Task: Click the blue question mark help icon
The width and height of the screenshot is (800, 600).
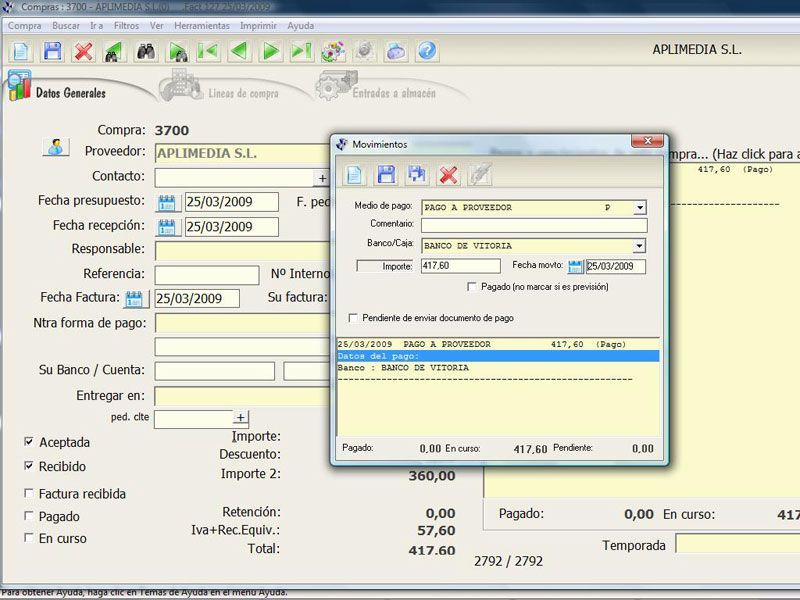Action: pos(427,52)
